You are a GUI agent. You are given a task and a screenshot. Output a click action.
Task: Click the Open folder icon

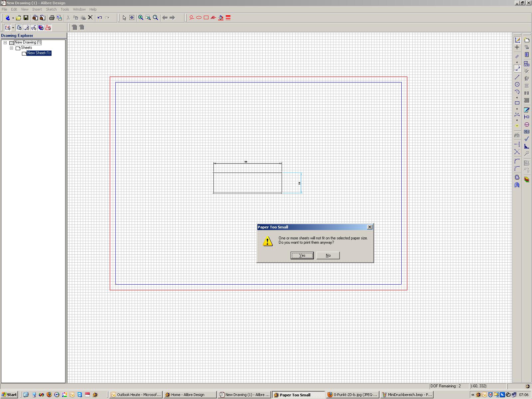point(18,18)
